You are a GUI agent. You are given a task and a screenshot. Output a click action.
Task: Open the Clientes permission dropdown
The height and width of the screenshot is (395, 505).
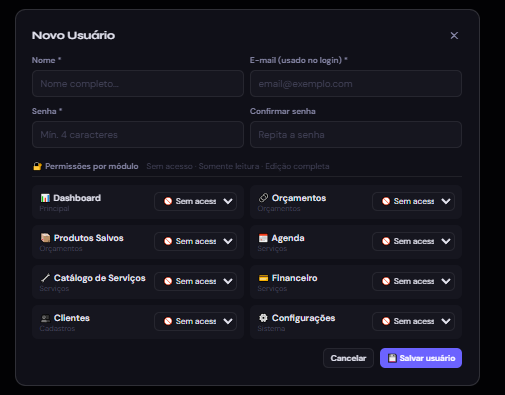[x=195, y=321]
